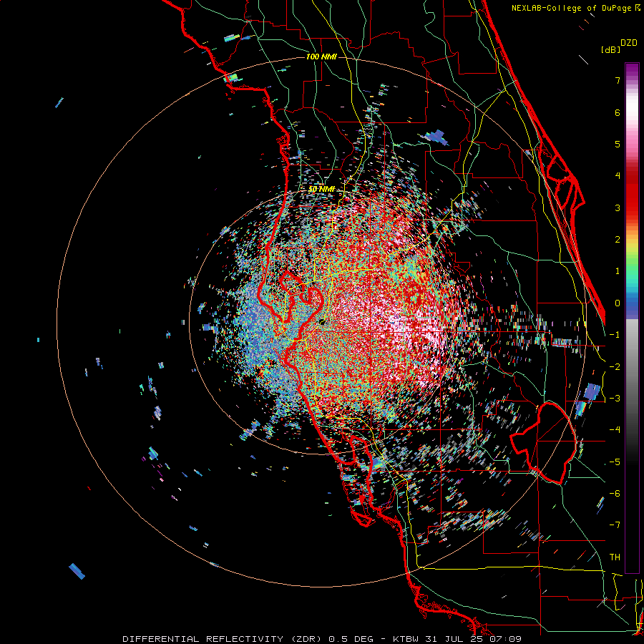Click the Lake Okeechobee red outline

[x=543, y=443]
